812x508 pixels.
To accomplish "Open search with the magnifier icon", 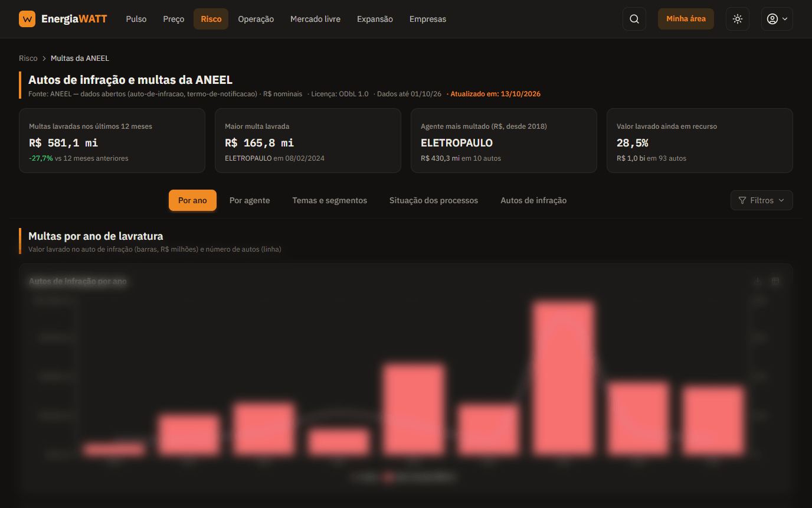I will point(634,19).
